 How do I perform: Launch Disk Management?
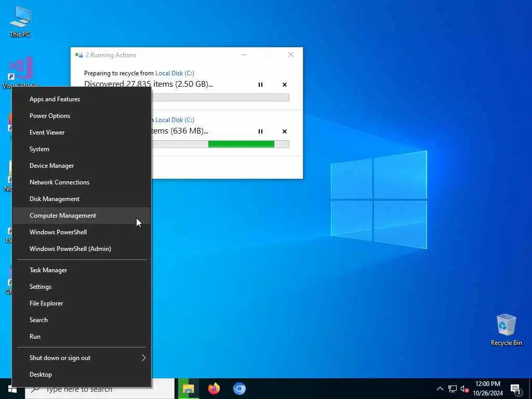(x=82, y=199)
